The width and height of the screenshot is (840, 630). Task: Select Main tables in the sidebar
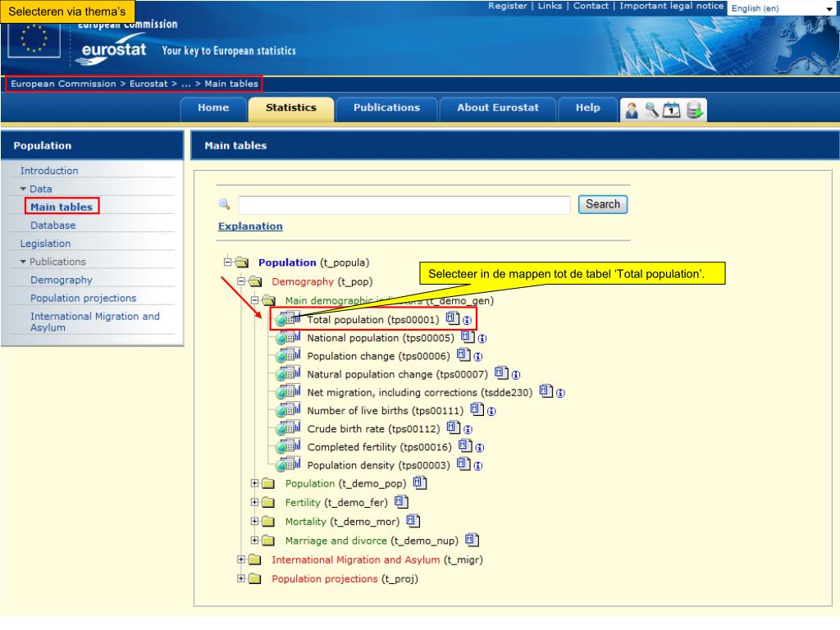coord(62,207)
